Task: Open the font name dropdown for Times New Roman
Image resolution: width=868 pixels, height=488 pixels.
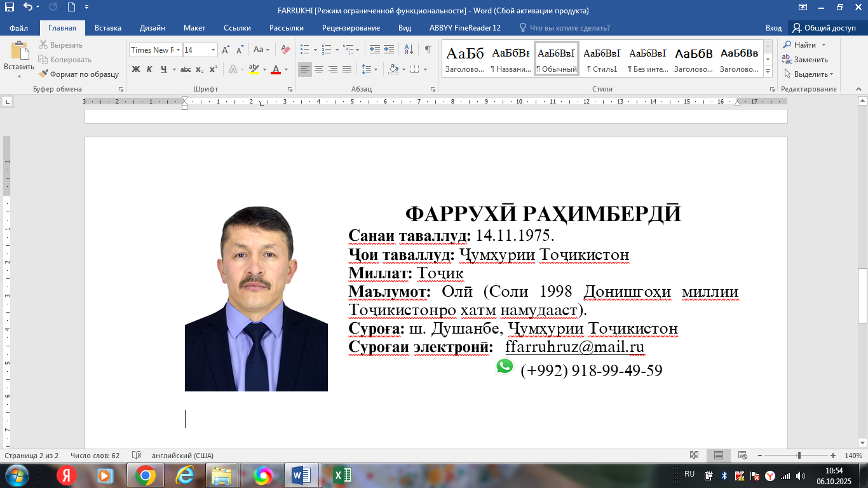Action: [x=179, y=50]
